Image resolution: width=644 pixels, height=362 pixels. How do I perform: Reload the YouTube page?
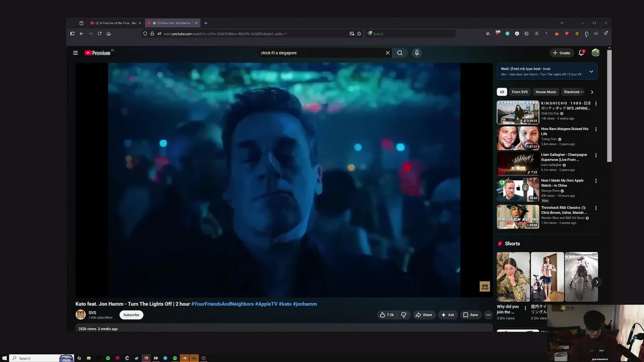tap(100, 34)
